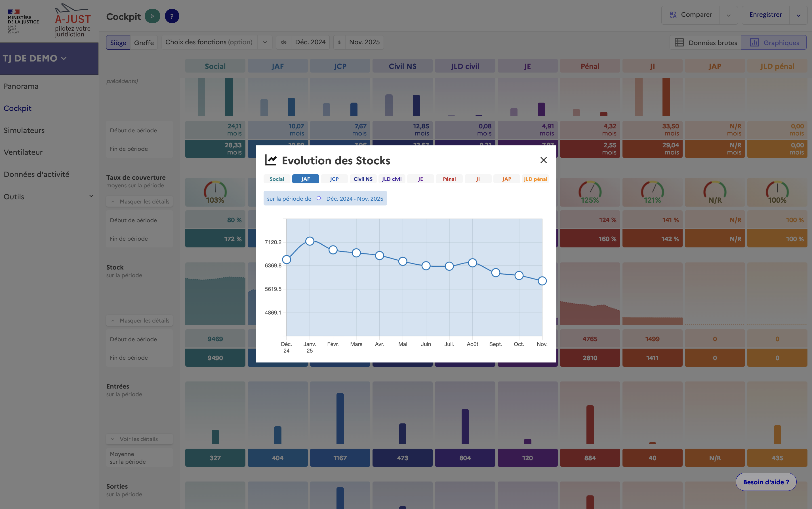Click the Besoin d'aide button
The image size is (812, 509).
coord(765,482)
